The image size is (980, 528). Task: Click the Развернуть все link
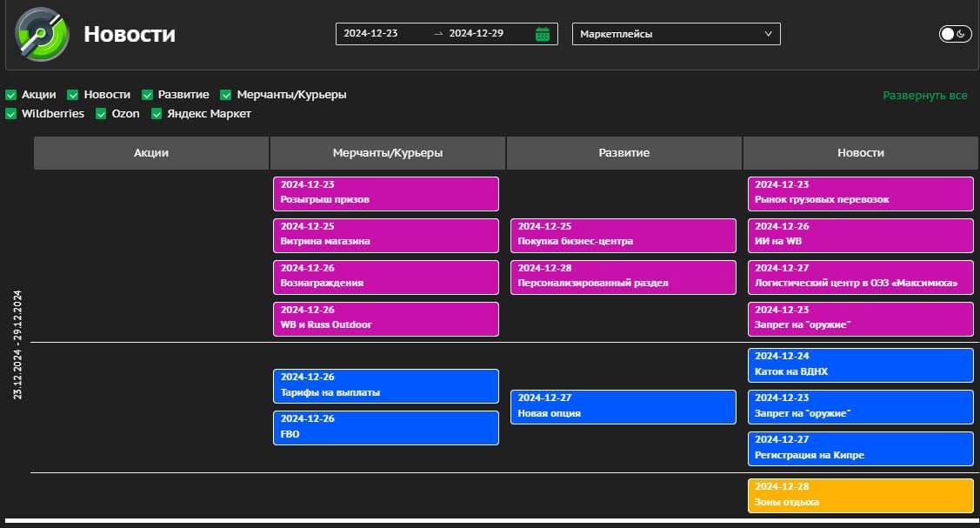point(924,96)
